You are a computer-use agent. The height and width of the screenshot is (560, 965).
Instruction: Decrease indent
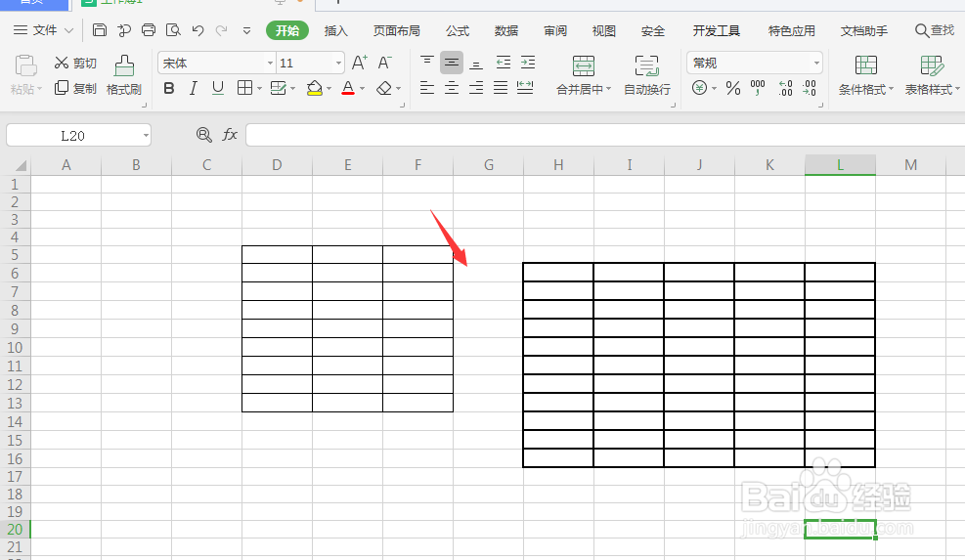(504, 63)
